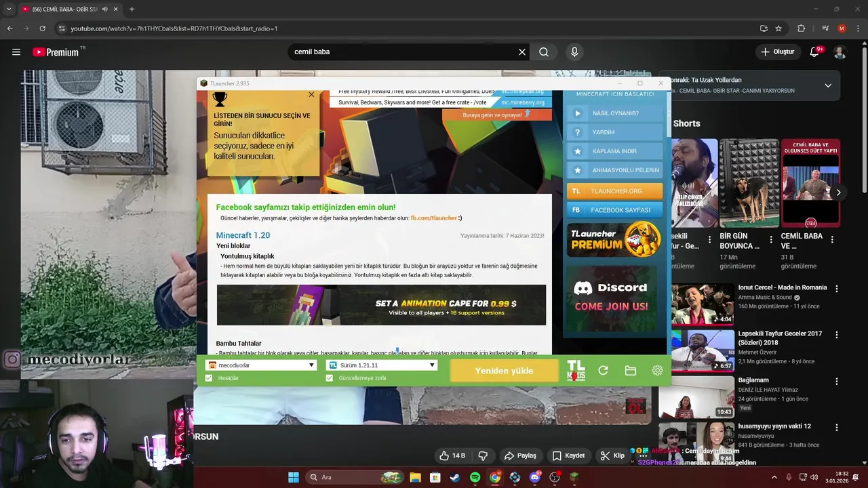Toggle the Hesaplar checkbox
The height and width of the screenshot is (488, 868).
[x=209, y=378]
